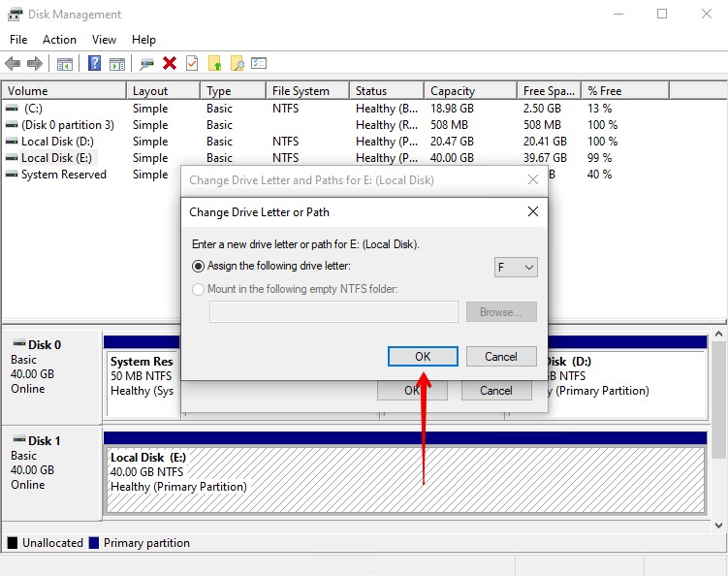
Task: Open Help via the blue question mark icon
Action: 95,64
